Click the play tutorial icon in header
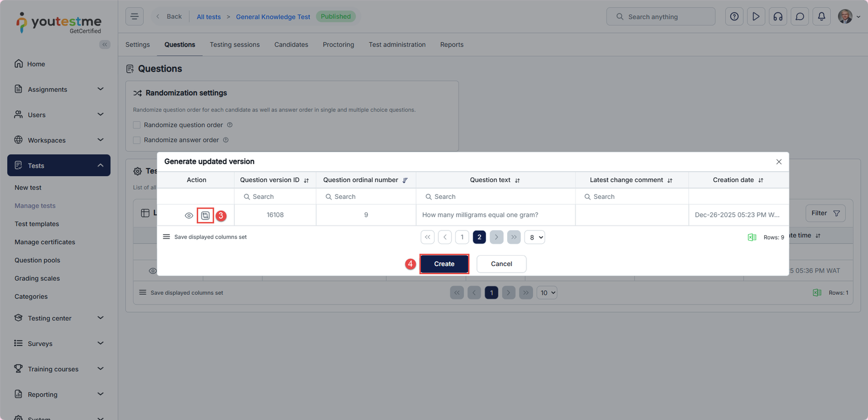Screen dimensions: 868x420 (756, 17)
